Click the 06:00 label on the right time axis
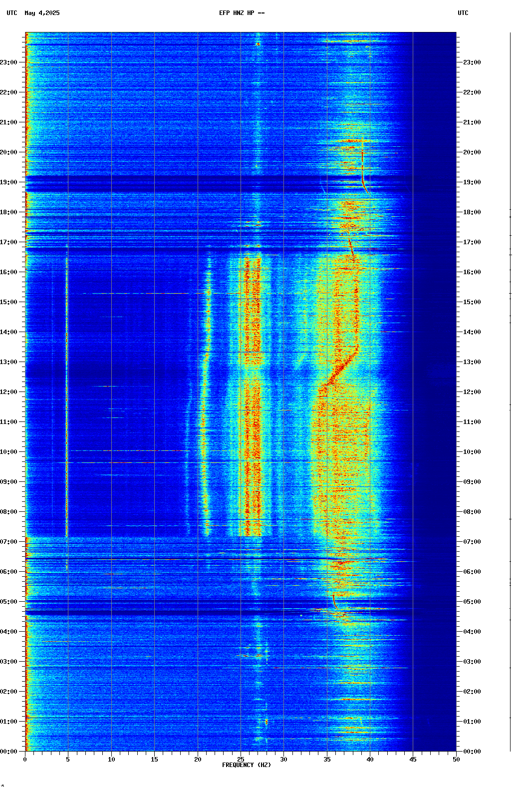 (472, 572)
